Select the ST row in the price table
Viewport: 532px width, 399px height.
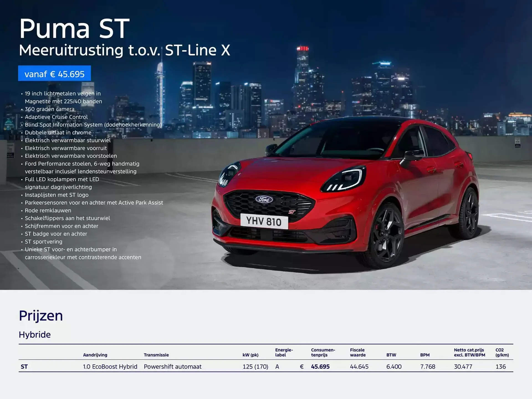(x=24, y=366)
